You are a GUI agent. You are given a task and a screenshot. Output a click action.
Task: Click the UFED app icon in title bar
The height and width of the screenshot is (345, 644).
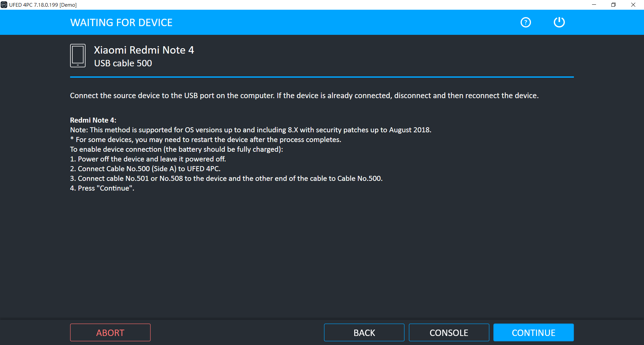[4, 5]
